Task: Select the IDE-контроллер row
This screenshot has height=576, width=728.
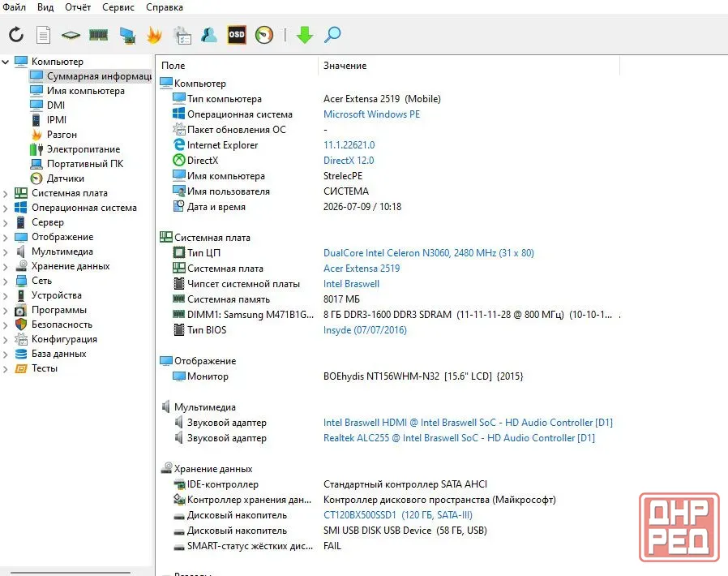Action: click(389, 484)
